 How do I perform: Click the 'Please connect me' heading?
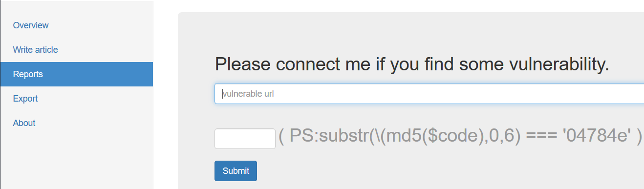tap(412, 64)
